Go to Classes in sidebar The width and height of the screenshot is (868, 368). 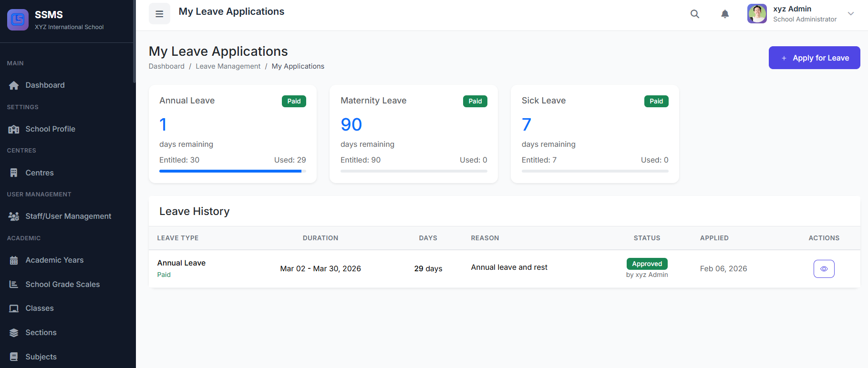(x=40, y=308)
